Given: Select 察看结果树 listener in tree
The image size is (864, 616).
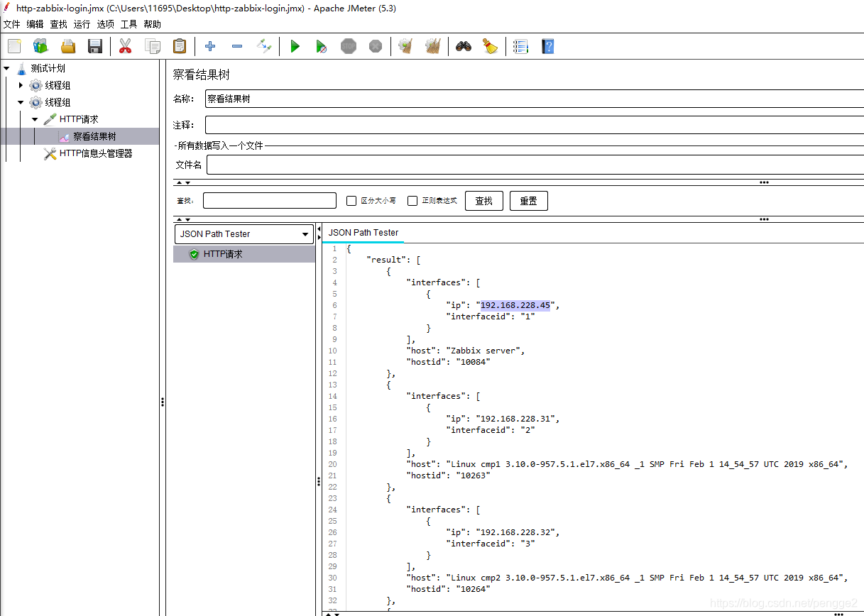Looking at the screenshot, I should [x=94, y=136].
